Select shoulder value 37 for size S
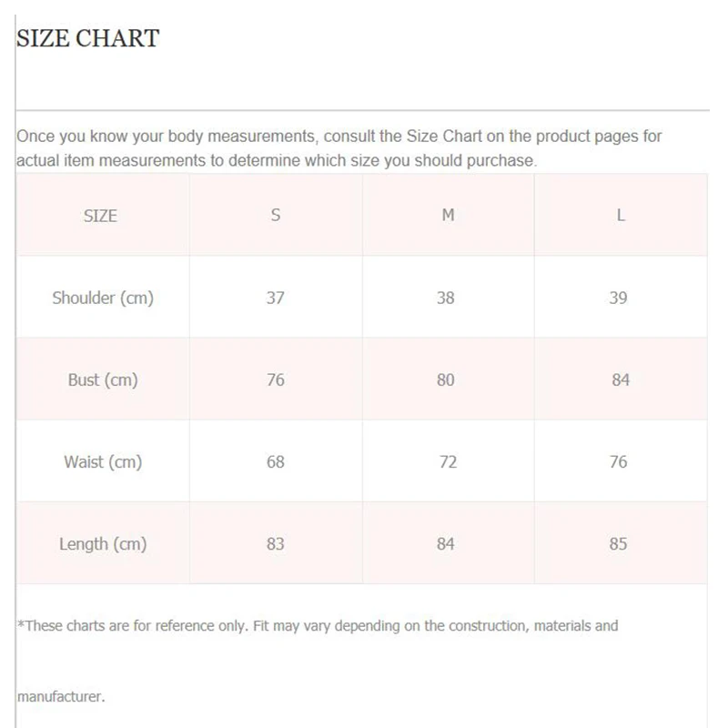The height and width of the screenshot is (728, 728). click(x=276, y=298)
